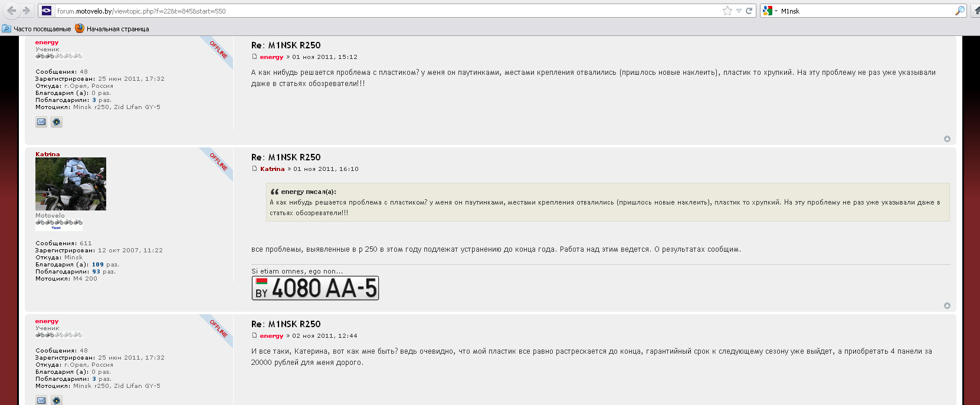Reload the current forum page

[x=749, y=11]
